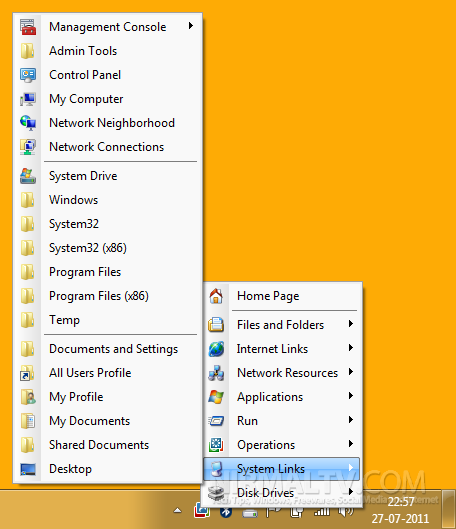The image size is (456, 529).
Task: Click the Disk Drives icon
Action: point(216,493)
